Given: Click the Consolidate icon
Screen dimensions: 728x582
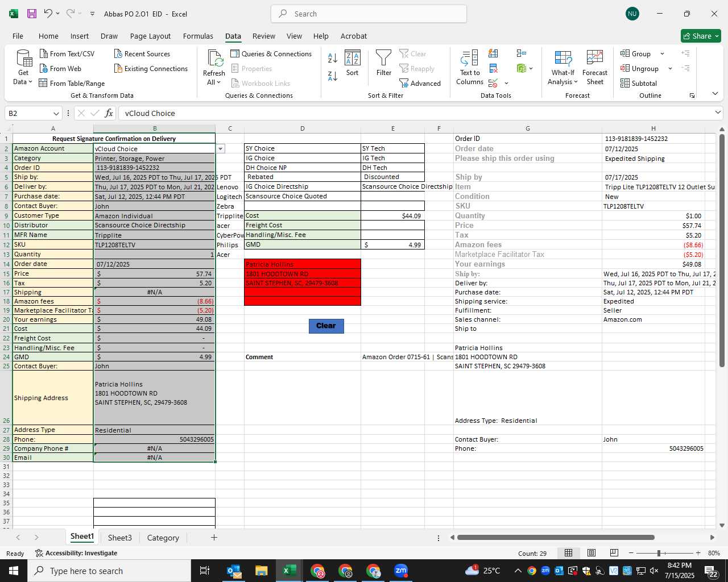Looking at the screenshot, I should (522, 53).
